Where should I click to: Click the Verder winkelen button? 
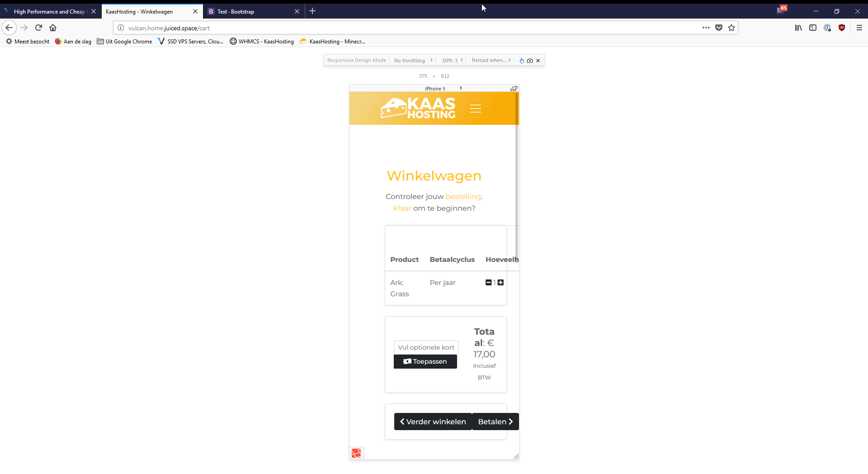click(x=433, y=422)
